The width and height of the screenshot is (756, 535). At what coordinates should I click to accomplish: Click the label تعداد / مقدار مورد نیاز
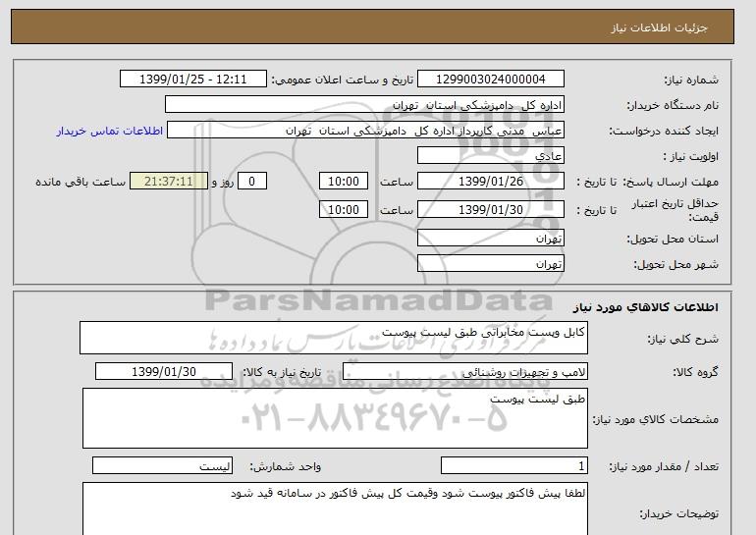tap(664, 466)
